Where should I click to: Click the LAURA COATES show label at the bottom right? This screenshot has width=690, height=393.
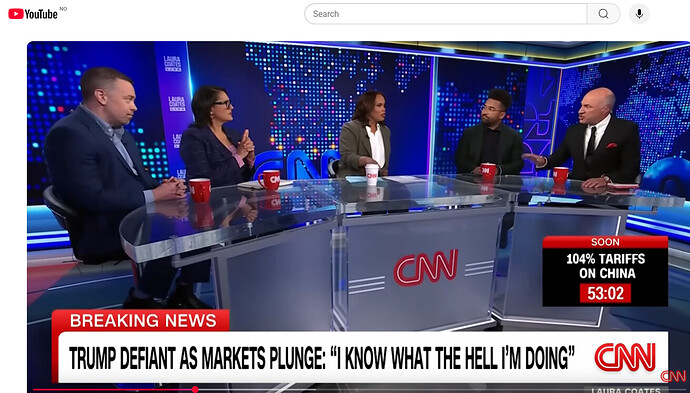click(x=625, y=390)
